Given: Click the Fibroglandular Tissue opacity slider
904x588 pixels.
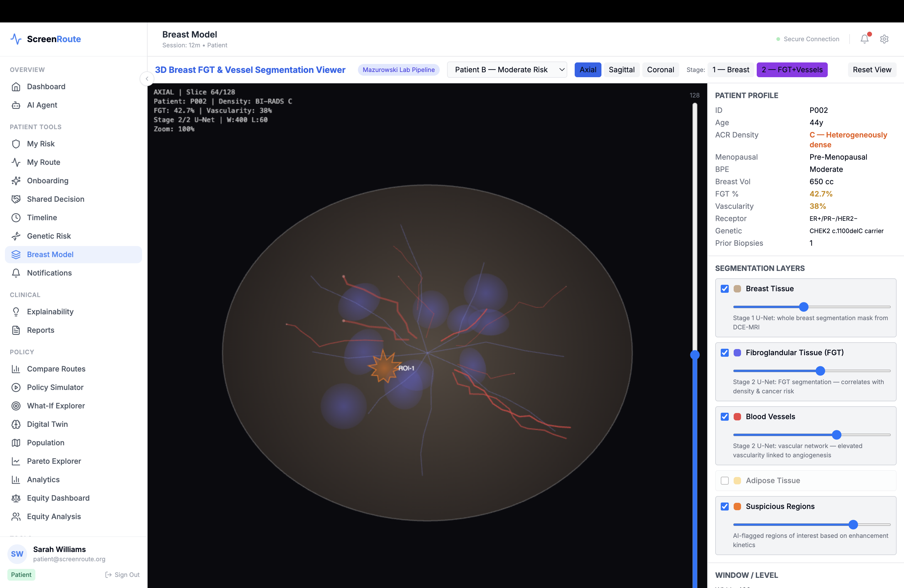Looking at the screenshot, I should pos(820,371).
